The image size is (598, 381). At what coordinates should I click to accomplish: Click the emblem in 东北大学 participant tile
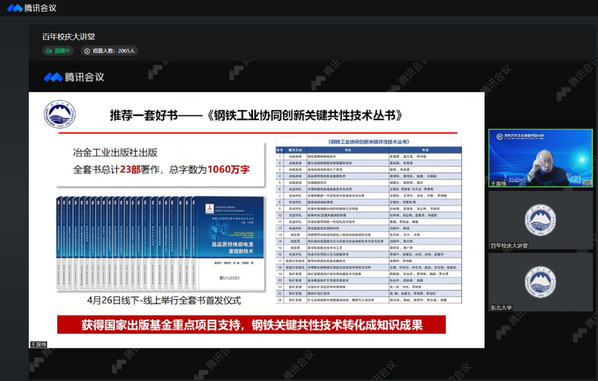tap(540, 282)
